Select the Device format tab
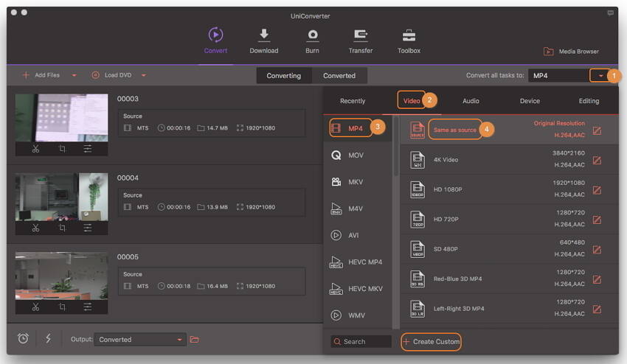Screen dimensions: 627x364 (530, 101)
